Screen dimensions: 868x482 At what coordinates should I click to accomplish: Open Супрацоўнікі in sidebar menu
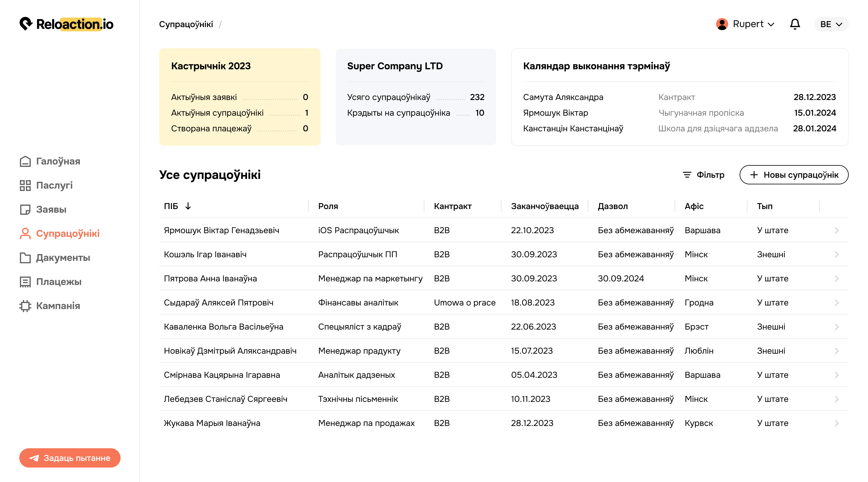pos(68,233)
